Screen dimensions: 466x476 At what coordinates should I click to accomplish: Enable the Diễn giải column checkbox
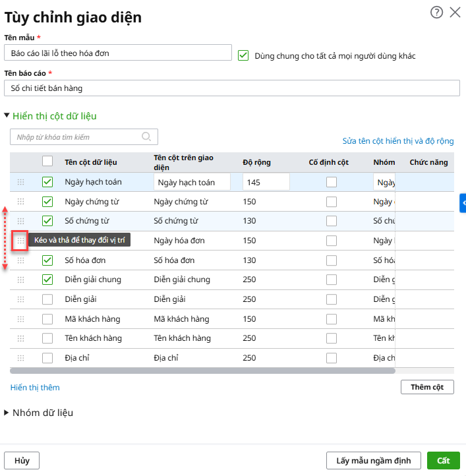pos(47,299)
